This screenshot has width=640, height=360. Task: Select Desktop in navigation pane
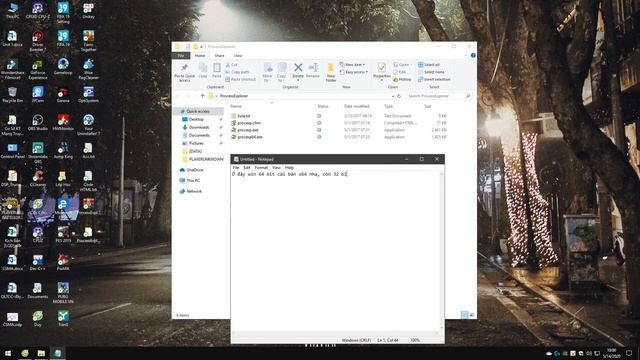coord(196,119)
